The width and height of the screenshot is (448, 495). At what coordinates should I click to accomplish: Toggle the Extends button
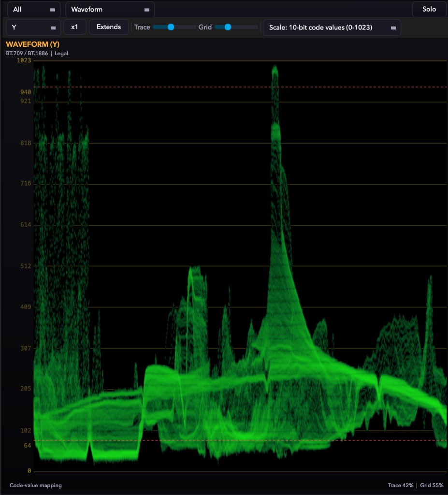[109, 27]
